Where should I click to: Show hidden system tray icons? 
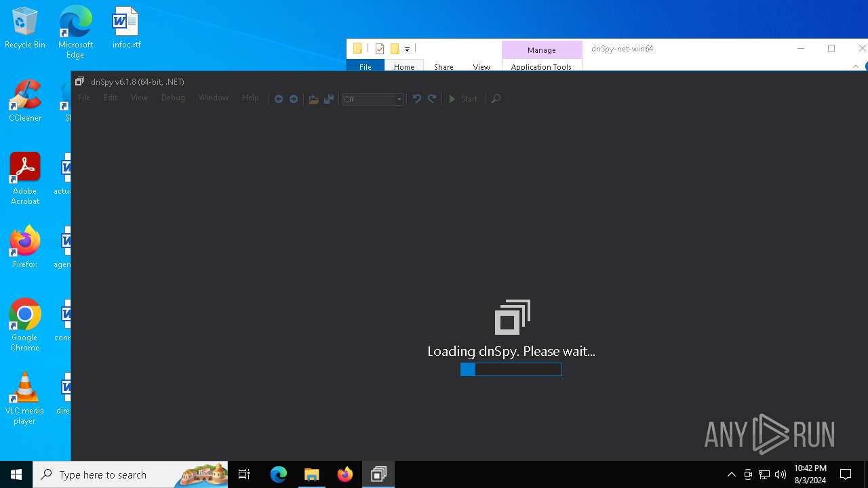(731, 474)
